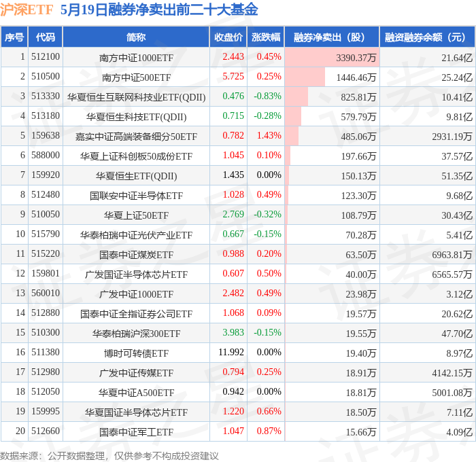
Task: Select 华泰柏瑞中证光伏产业ETF name cell
Action: click(x=136, y=235)
